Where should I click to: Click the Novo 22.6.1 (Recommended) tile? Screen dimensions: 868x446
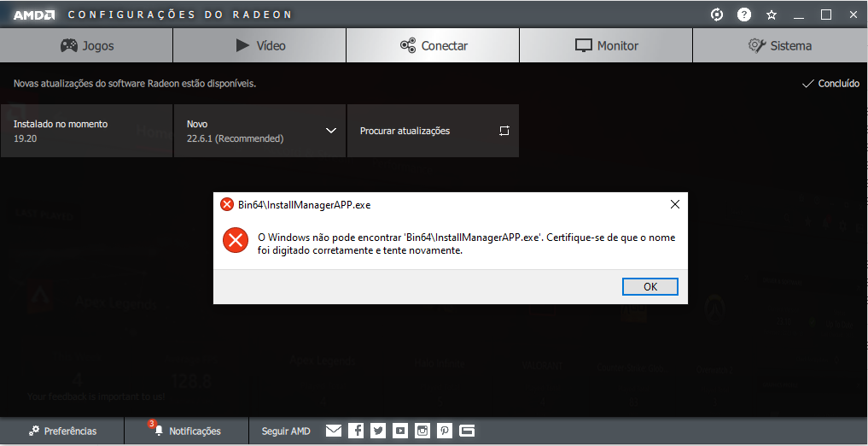[259, 131]
